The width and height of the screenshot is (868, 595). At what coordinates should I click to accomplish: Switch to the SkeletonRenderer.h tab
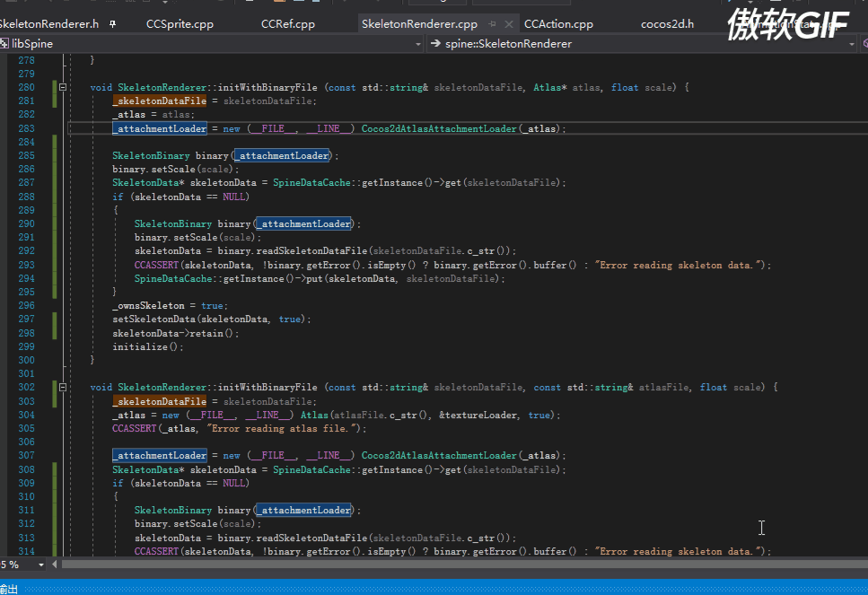pyautogui.click(x=49, y=24)
